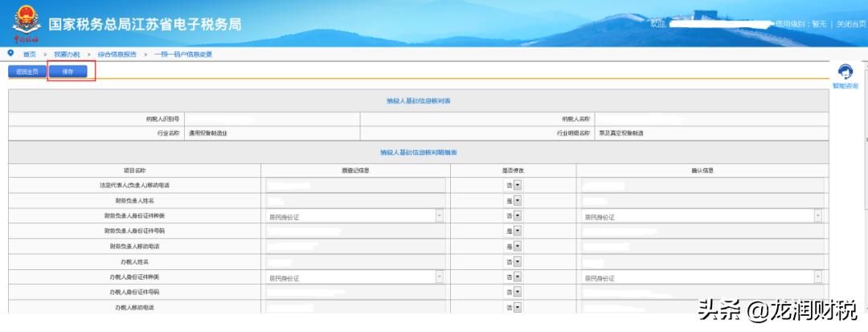The image size is (868, 332).
Task: Click the 项目名称 column header
Action: point(134,171)
